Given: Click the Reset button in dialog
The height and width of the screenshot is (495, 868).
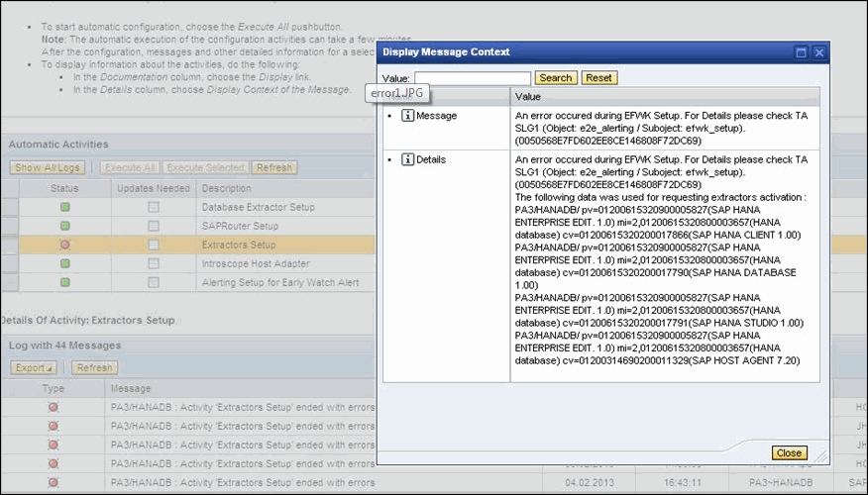Looking at the screenshot, I should (x=598, y=78).
